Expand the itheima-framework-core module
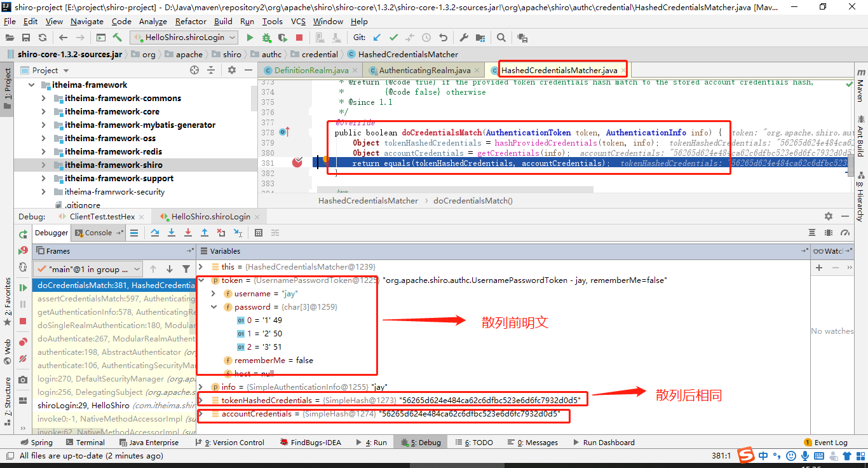Screen dimensions: 868x468 pyautogui.click(x=43, y=112)
